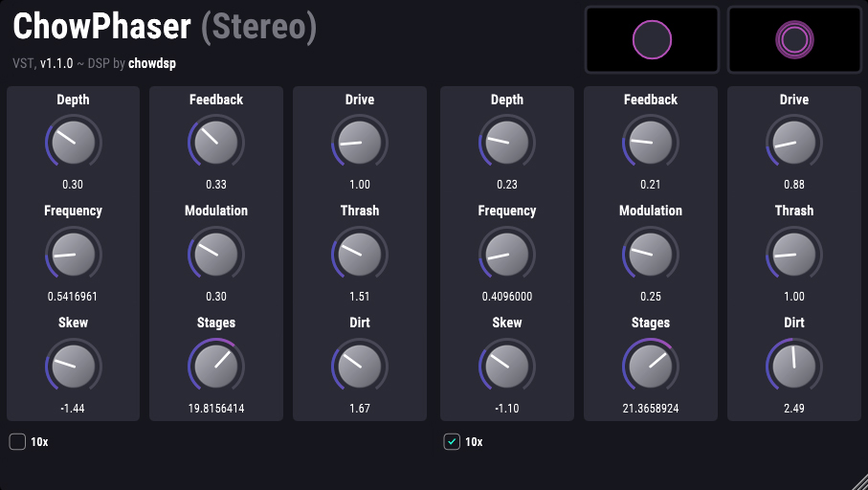This screenshot has width=868, height=490.
Task: Click the right Feedback value 0.21
Action: pyautogui.click(x=651, y=185)
